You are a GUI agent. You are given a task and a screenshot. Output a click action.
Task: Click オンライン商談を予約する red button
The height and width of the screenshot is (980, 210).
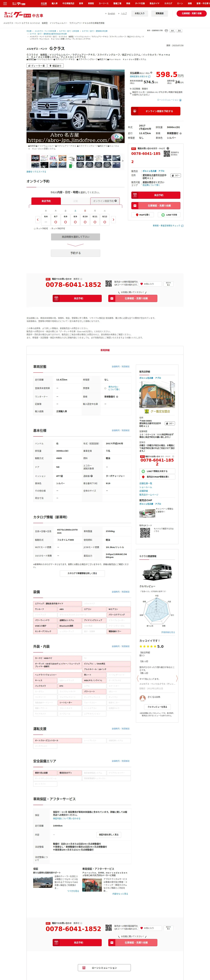(156, 111)
